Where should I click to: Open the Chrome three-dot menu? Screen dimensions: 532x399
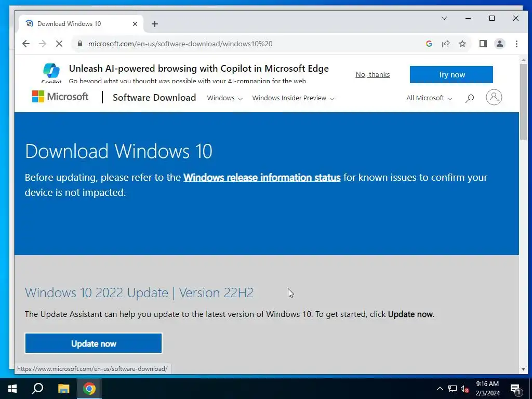(x=516, y=44)
